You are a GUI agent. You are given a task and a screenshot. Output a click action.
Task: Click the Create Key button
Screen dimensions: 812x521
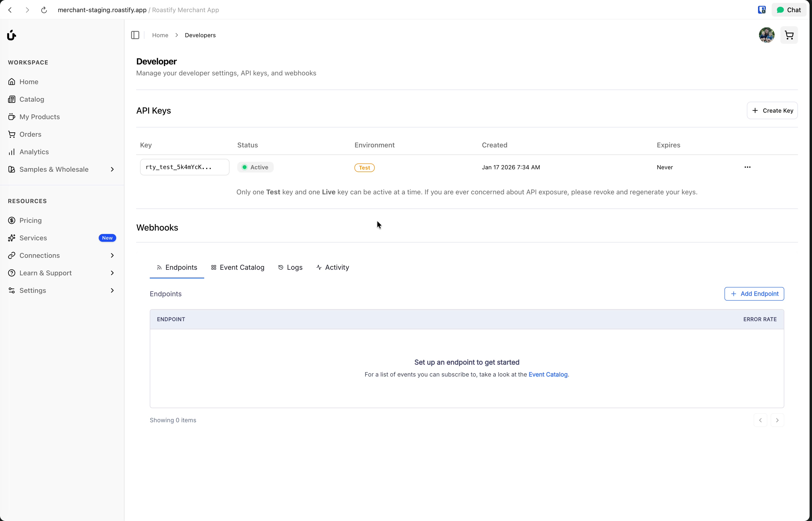click(772, 111)
